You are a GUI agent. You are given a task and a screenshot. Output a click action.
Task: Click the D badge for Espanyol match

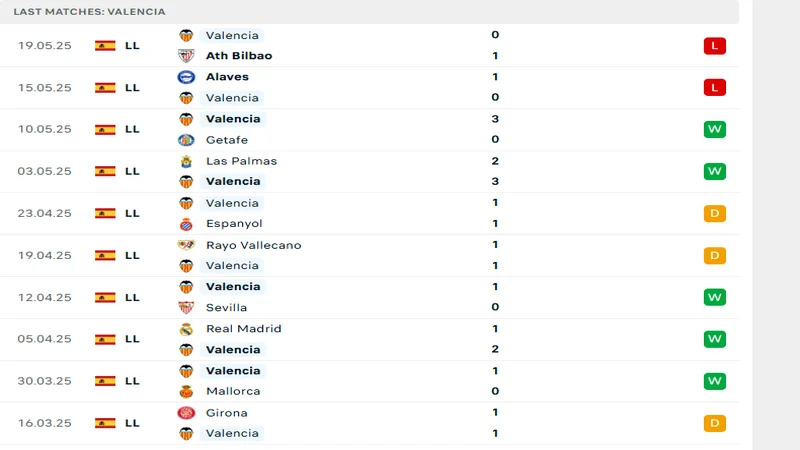point(714,213)
